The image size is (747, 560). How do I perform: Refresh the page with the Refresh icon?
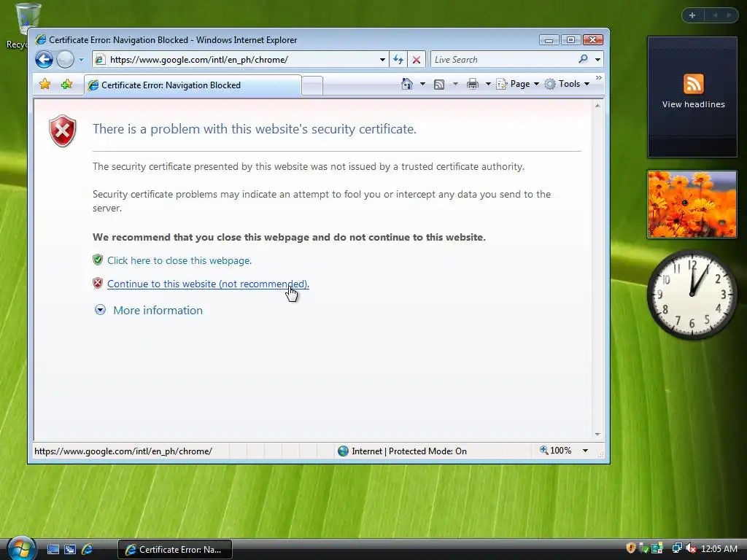click(398, 60)
